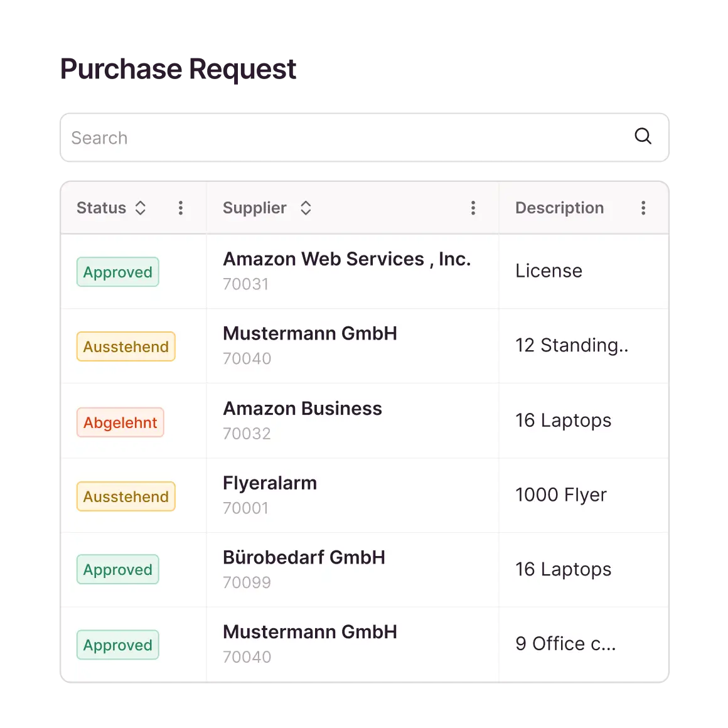The image size is (728, 728).
Task: Select the Bürobedarf GmbH supplier name
Action: 304,558
